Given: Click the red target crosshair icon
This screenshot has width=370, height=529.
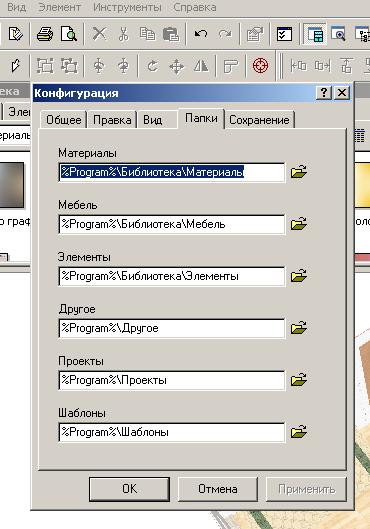Looking at the screenshot, I should (260, 65).
